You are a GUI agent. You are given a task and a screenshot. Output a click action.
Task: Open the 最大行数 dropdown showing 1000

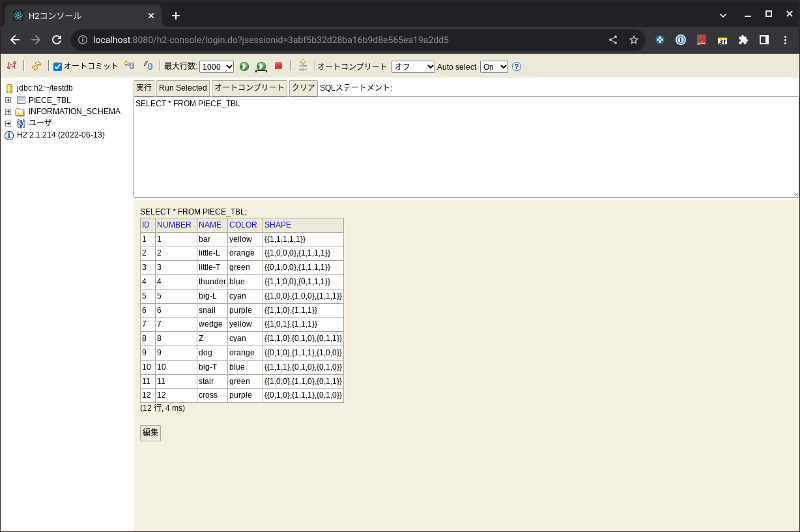(x=217, y=66)
